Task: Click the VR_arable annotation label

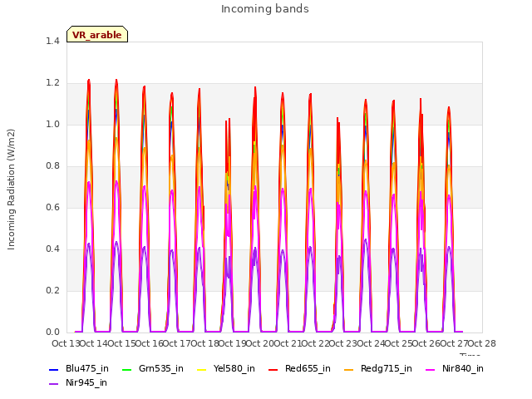Action: coord(97,35)
